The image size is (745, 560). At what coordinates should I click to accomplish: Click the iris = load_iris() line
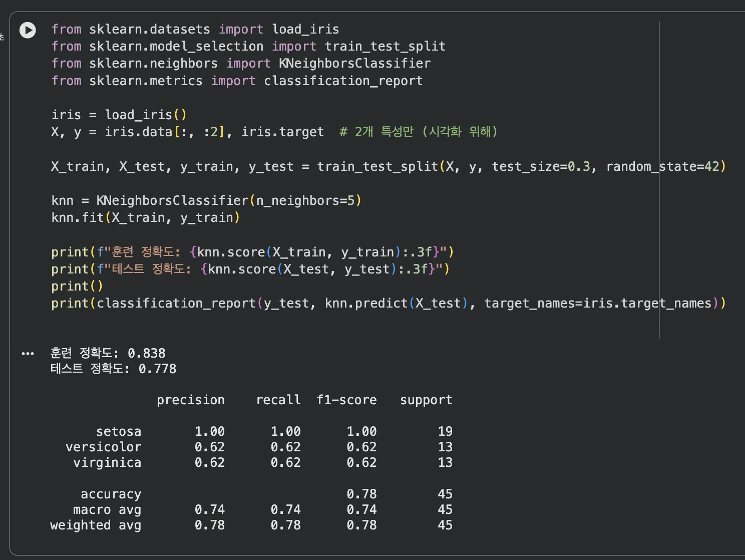pos(119,115)
